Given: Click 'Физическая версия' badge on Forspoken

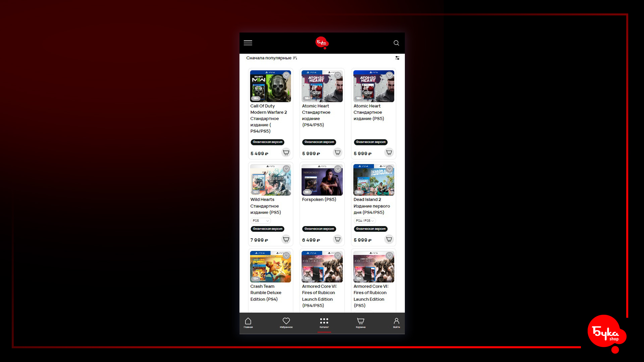Looking at the screenshot, I should [319, 229].
